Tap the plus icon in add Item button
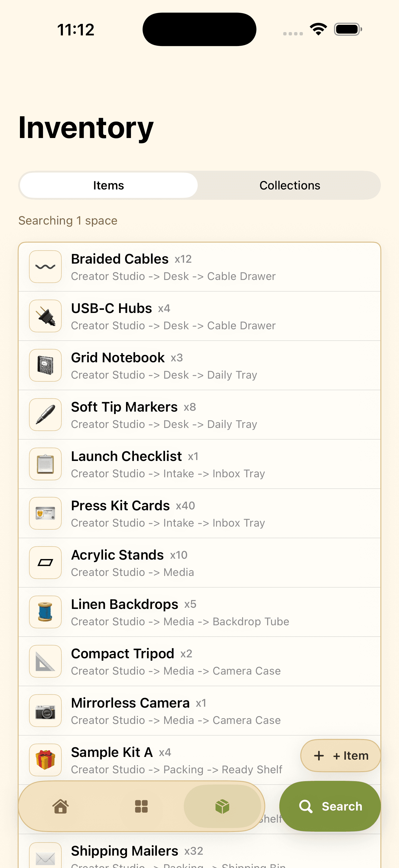399x868 pixels. [x=319, y=755]
